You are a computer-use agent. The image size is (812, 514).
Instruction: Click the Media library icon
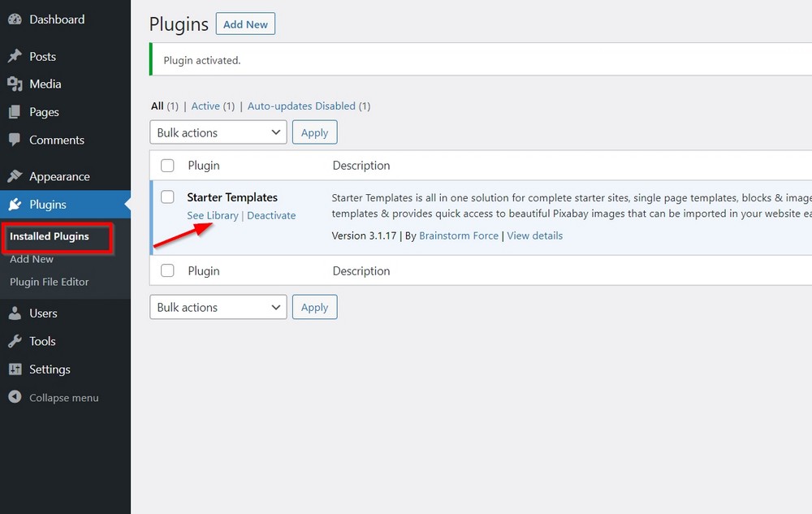pyautogui.click(x=15, y=84)
